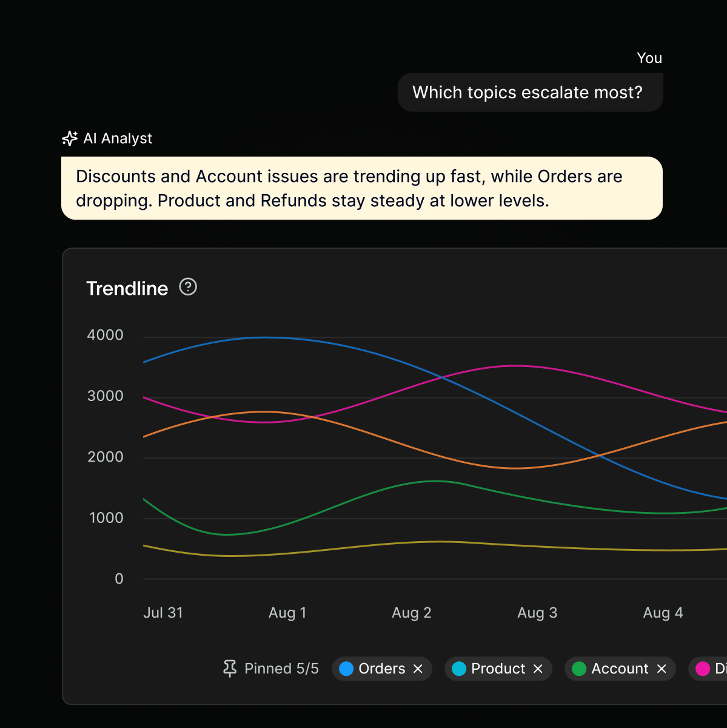Click the Trendline help question-mark icon
Image resolution: width=727 pixels, height=728 pixels.
point(188,286)
